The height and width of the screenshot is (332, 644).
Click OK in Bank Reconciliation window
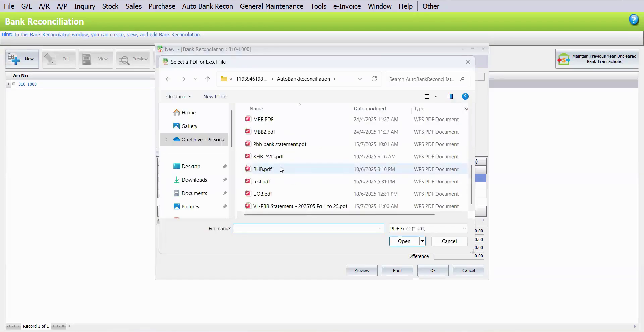pyautogui.click(x=433, y=270)
